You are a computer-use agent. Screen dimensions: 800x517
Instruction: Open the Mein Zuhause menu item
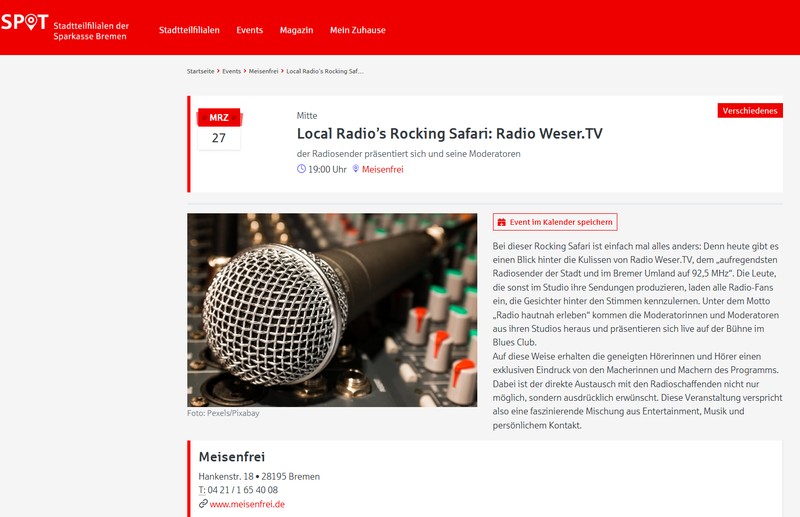[x=358, y=30]
